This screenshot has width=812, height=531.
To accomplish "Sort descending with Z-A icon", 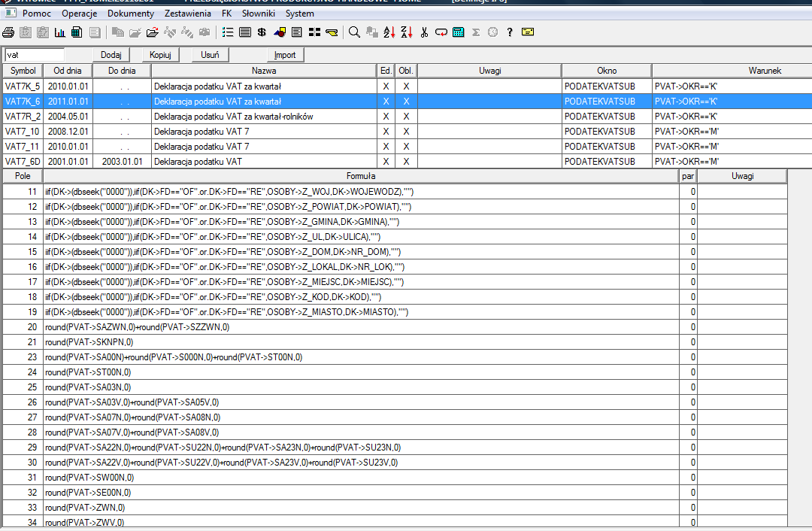I will click(406, 32).
